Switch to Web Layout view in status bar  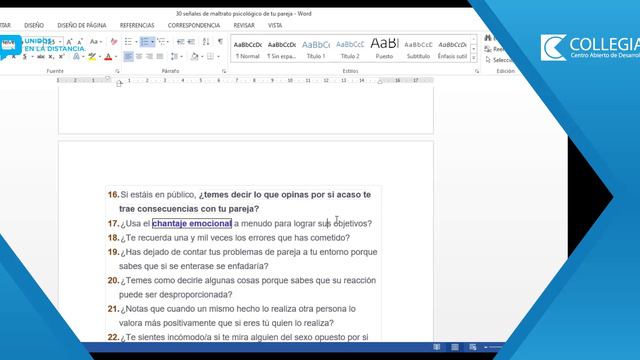coord(473,347)
